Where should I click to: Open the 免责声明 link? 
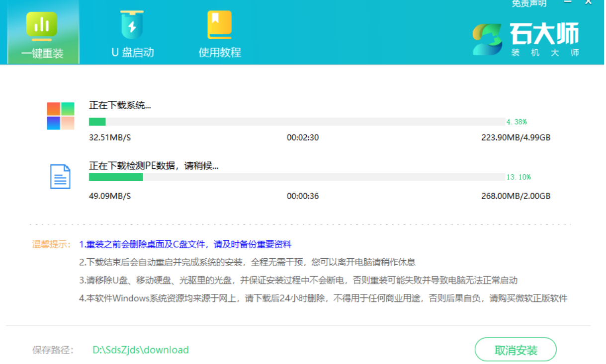point(529,3)
